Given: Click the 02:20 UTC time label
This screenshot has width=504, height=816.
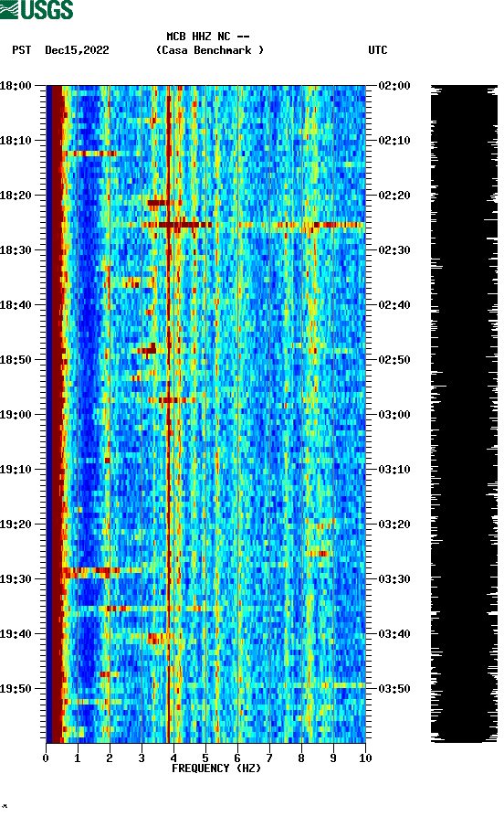Looking at the screenshot, I should pyautogui.click(x=394, y=196).
